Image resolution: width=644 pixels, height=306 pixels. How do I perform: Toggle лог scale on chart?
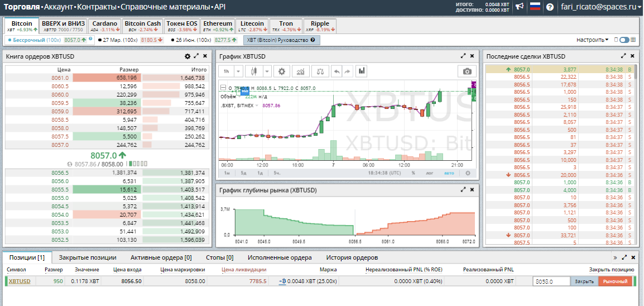430,173
